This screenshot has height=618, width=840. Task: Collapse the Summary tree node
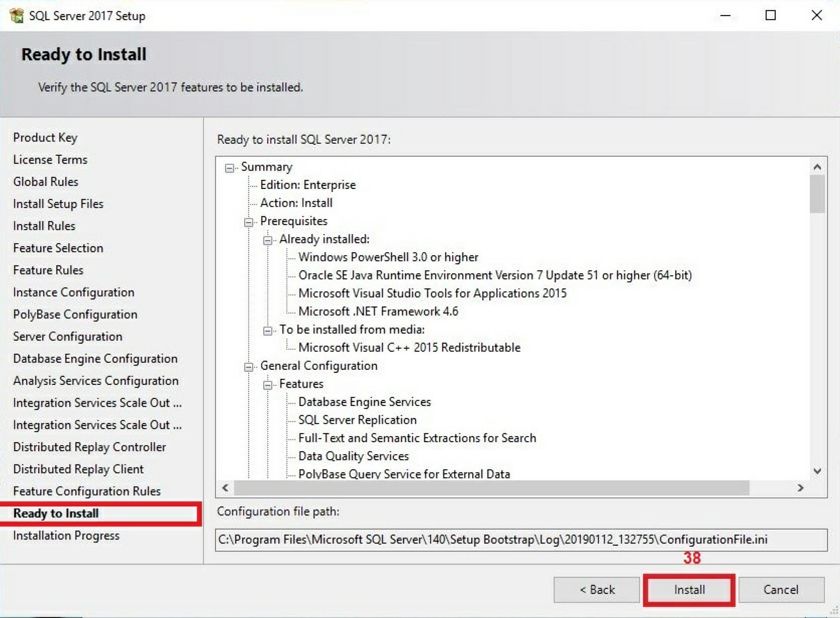[230, 168]
